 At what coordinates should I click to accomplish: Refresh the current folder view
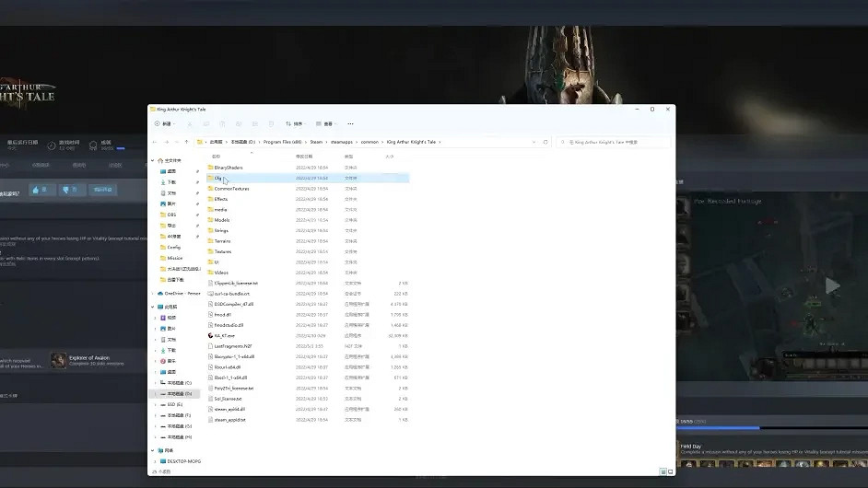pos(545,142)
